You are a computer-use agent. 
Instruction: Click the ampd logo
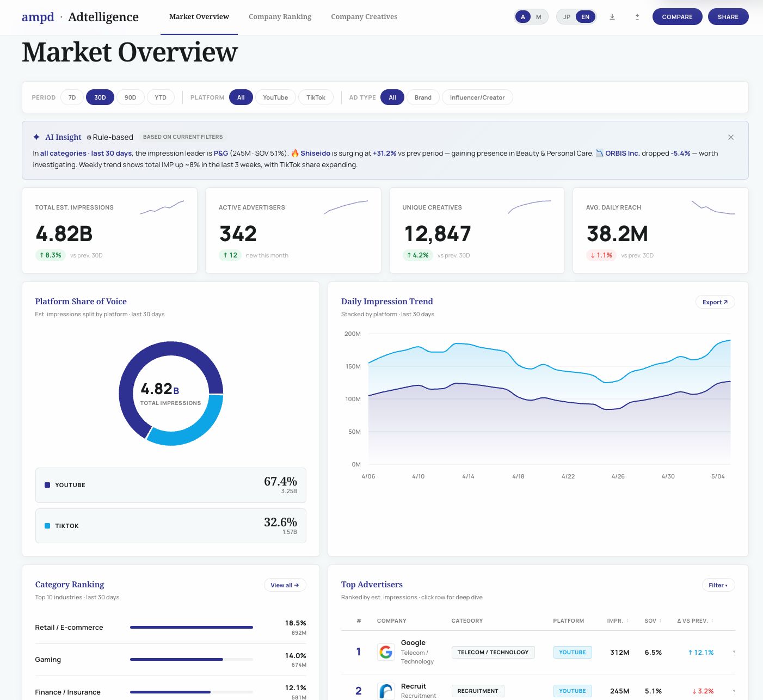click(38, 17)
